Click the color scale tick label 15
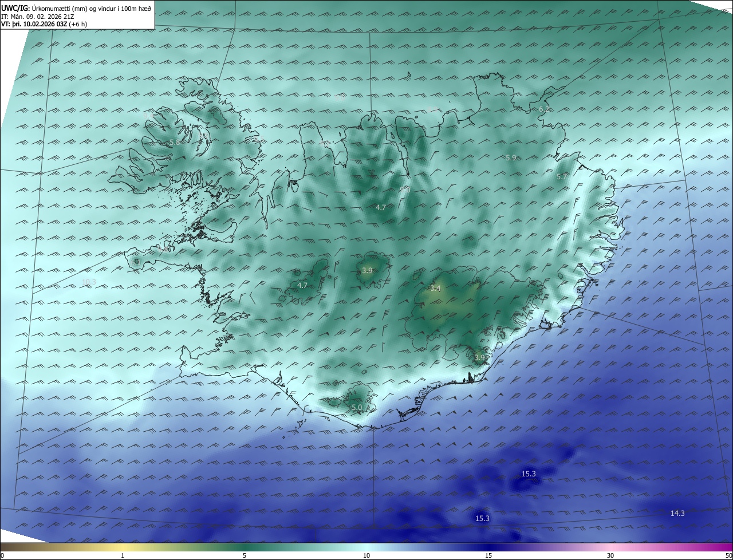This screenshot has height=560, width=733. (488, 555)
